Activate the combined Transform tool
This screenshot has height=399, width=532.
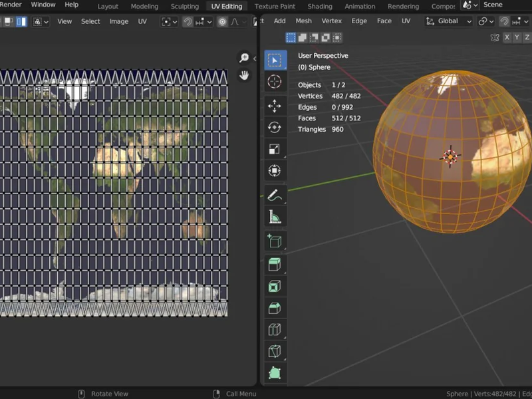pyautogui.click(x=275, y=170)
